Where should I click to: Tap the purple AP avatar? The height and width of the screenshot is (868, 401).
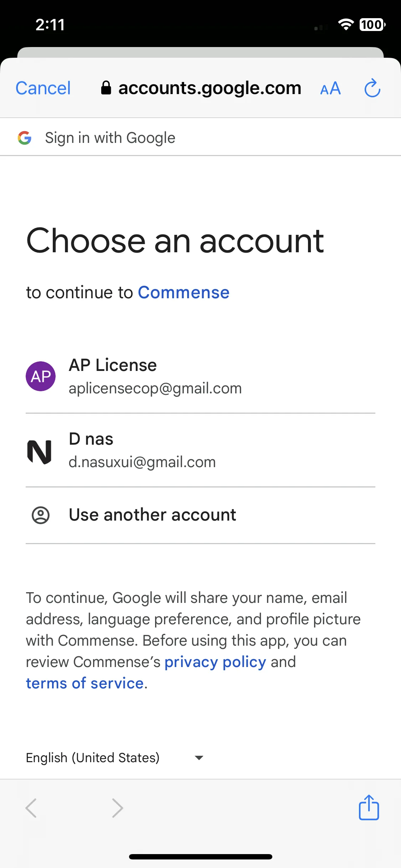point(41,376)
